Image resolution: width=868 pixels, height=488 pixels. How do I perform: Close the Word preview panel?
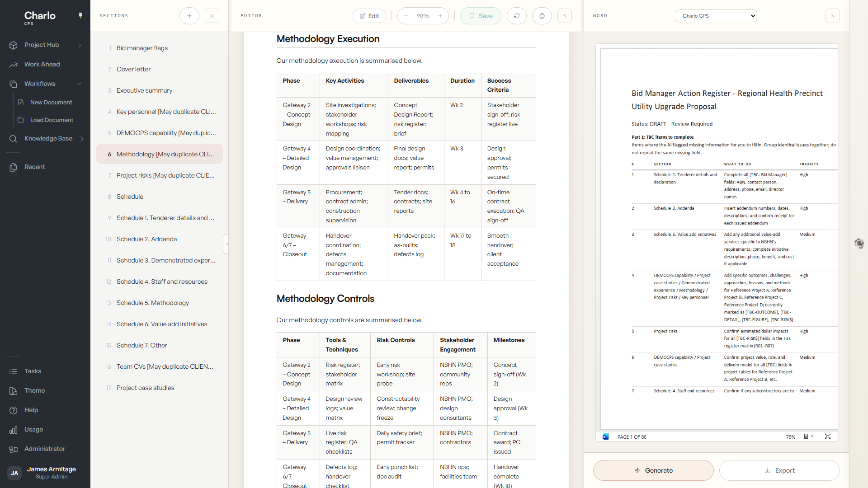833,16
